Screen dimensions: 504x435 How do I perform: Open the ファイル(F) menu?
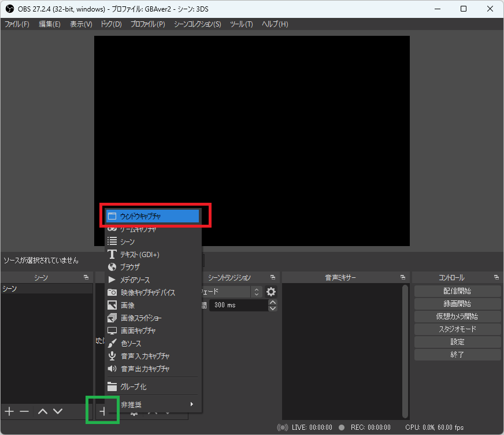click(x=17, y=24)
